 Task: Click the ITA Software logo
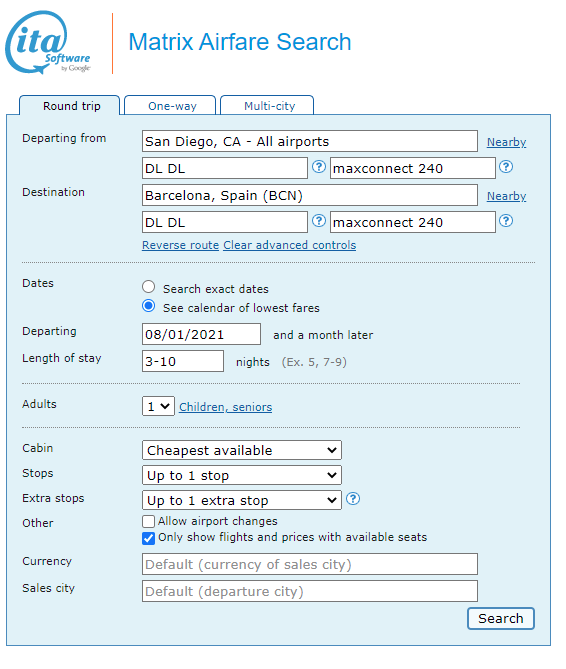[x=48, y=42]
